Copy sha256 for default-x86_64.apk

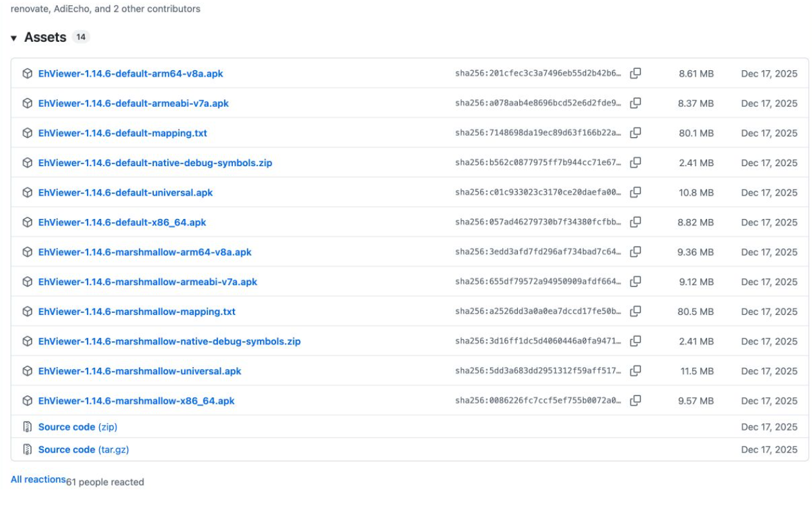pos(635,222)
